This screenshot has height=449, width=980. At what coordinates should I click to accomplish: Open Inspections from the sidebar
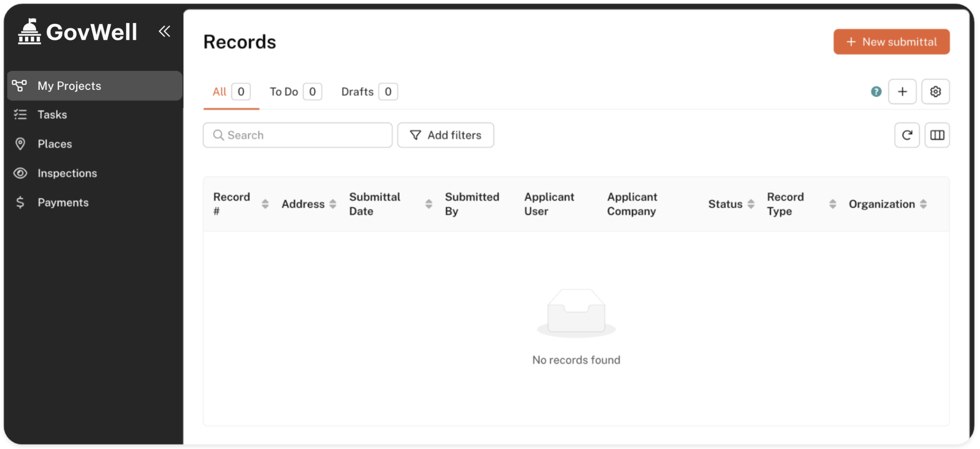67,173
